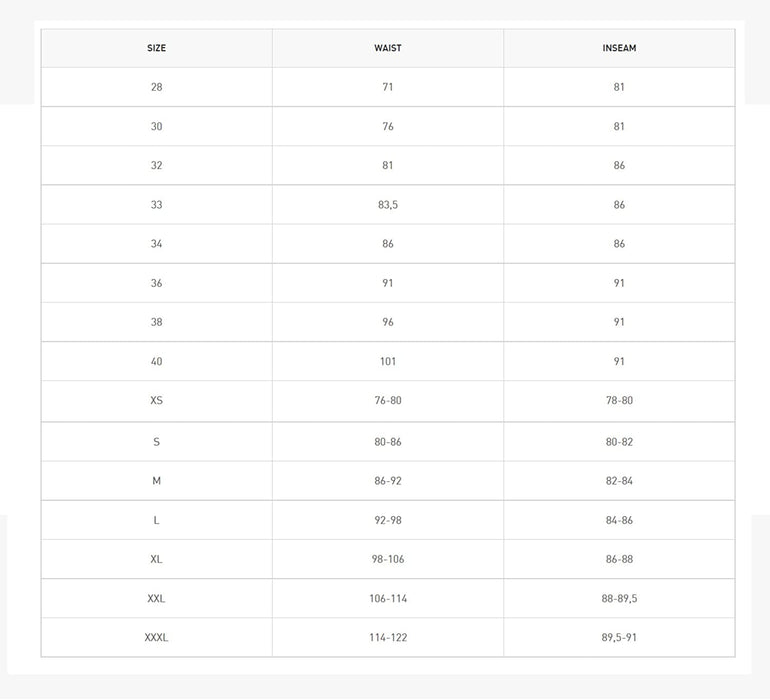Click the waist measurement 83,5
The width and height of the screenshot is (770, 700).
388,205
